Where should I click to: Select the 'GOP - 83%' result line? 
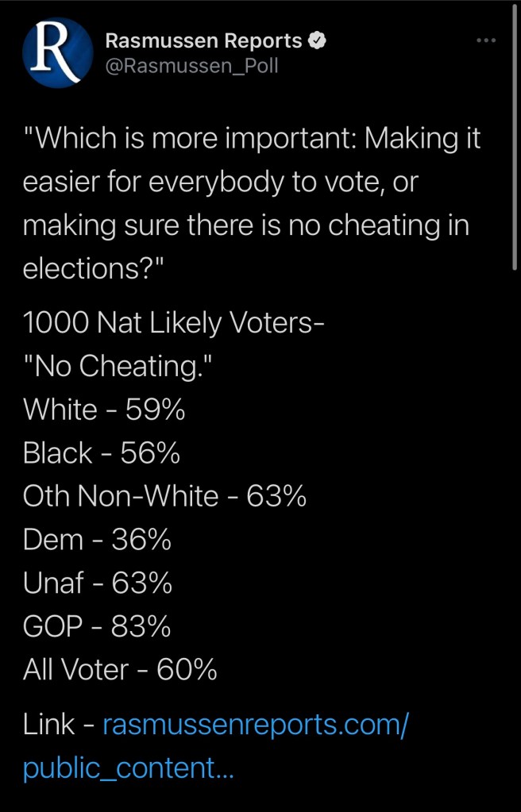pyautogui.click(x=98, y=627)
